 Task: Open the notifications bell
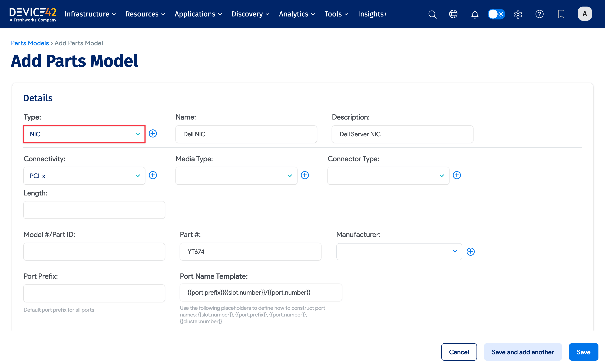click(475, 14)
